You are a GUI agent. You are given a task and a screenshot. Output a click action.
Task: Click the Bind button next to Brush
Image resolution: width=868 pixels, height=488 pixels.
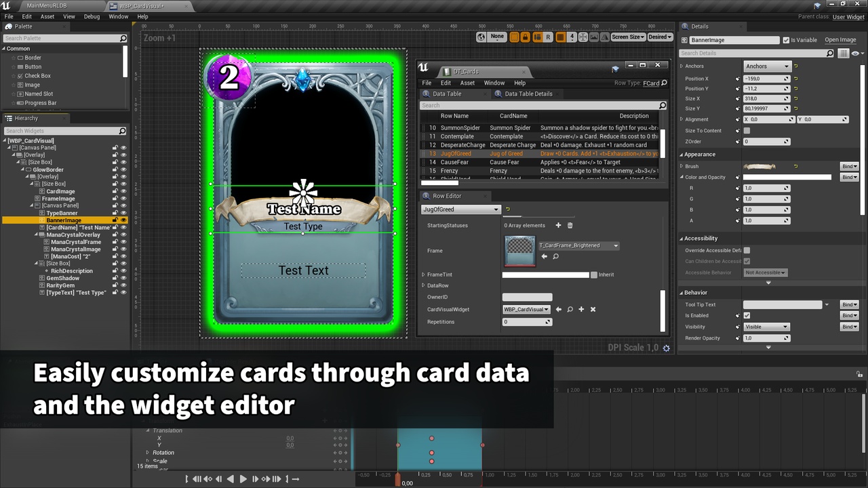pos(849,166)
